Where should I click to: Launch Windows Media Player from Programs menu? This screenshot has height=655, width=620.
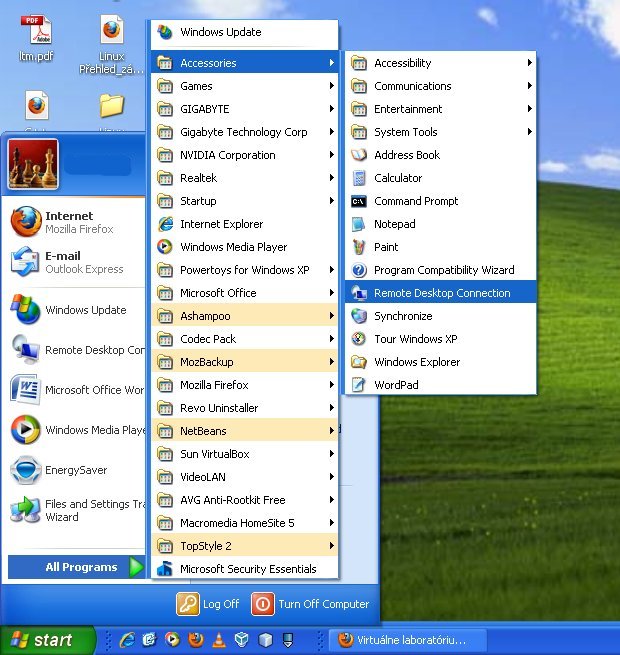tap(244, 247)
